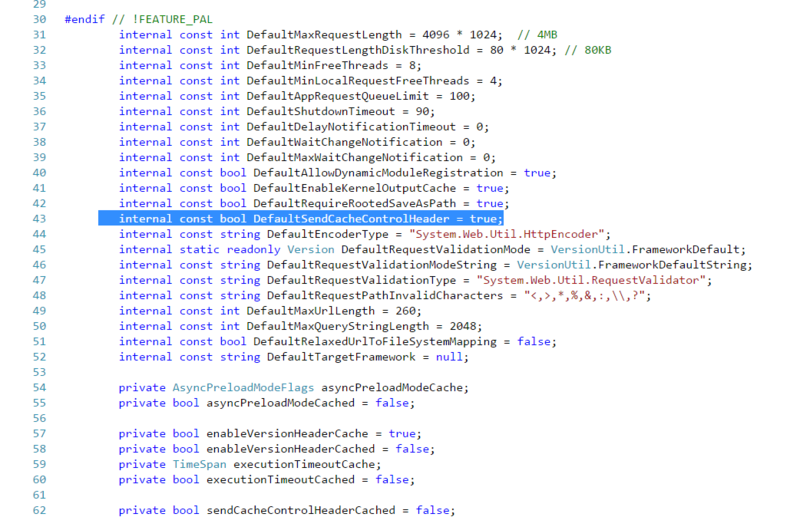
Task: Click the 80KB comment on line 32
Action: (588, 50)
